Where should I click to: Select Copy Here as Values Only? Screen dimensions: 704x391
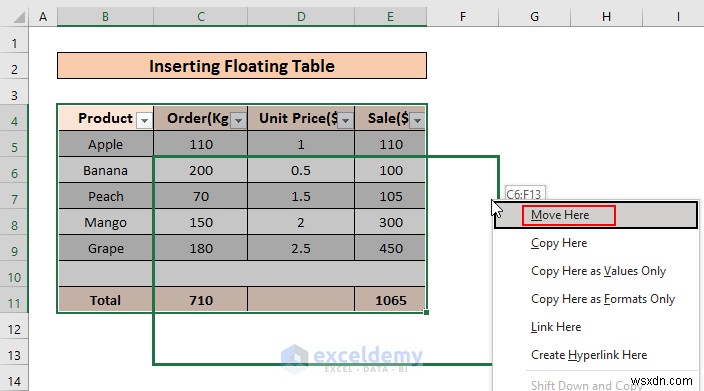[596, 271]
